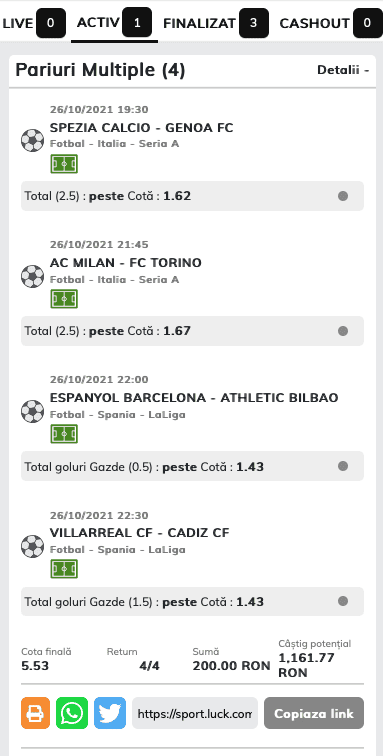Open the pitch icon under AC Milan - Torino
Screen dimensions: 383x756
point(64,299)
